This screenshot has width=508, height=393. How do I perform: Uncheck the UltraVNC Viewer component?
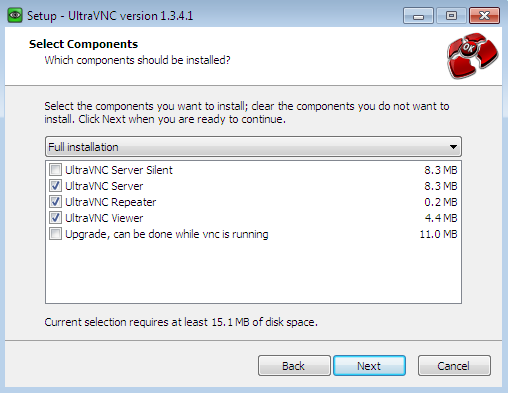55,218
